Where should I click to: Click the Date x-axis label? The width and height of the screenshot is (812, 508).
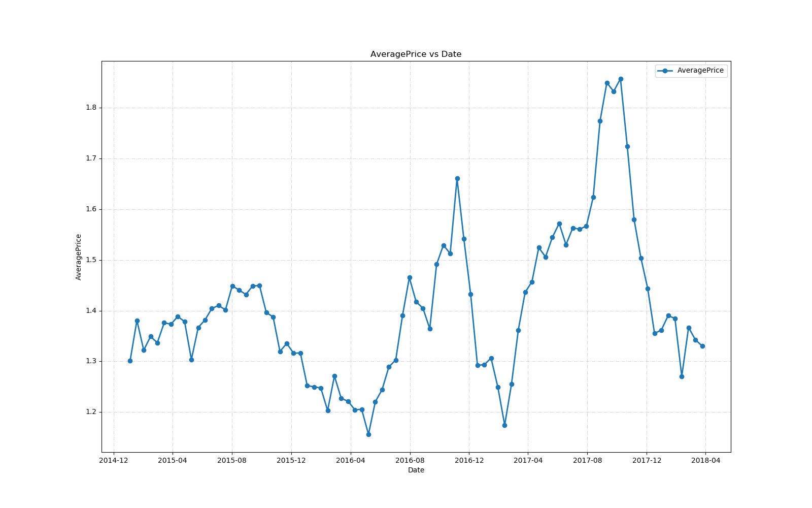[416, 470]
